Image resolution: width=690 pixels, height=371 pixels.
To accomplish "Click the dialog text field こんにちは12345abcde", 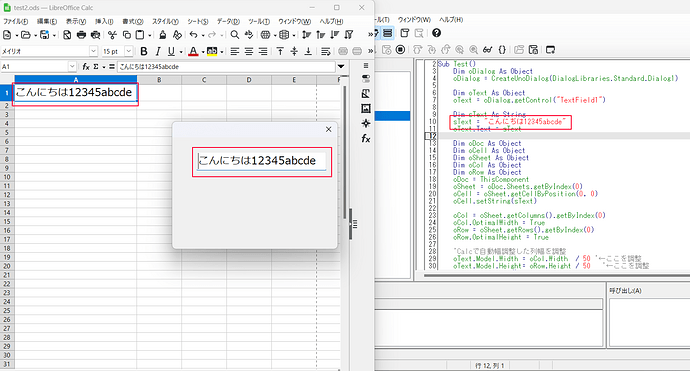I will (261, 161).
